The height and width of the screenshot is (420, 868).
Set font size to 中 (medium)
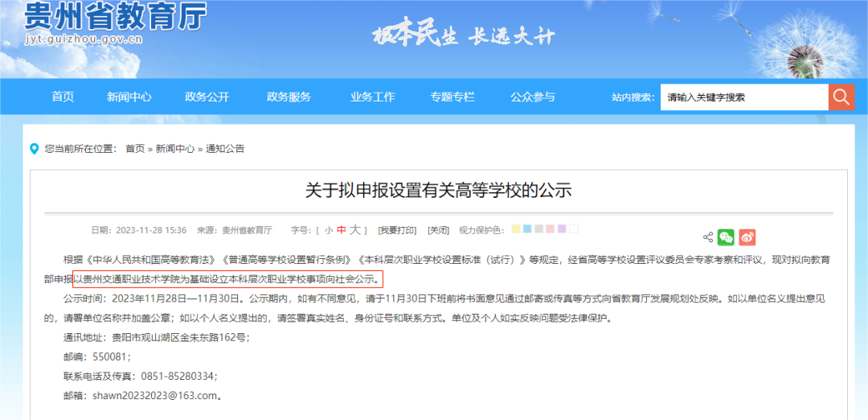click(342, 230)
